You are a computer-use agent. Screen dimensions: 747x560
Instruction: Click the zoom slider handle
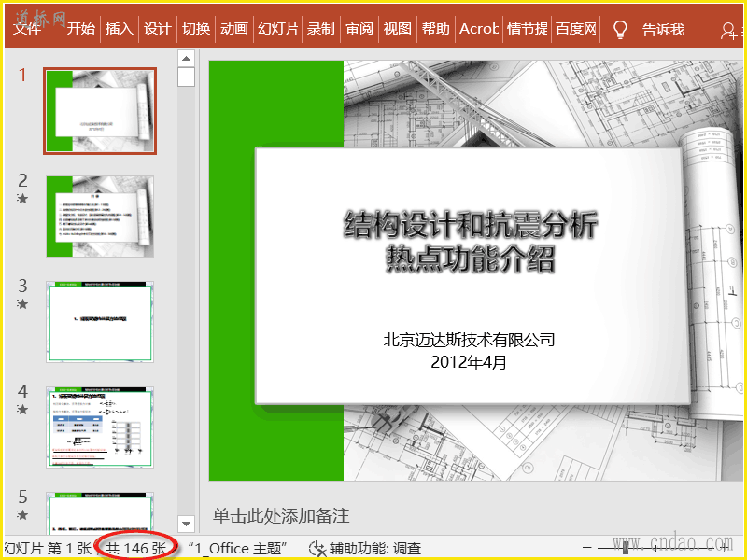tap(626, 548)
